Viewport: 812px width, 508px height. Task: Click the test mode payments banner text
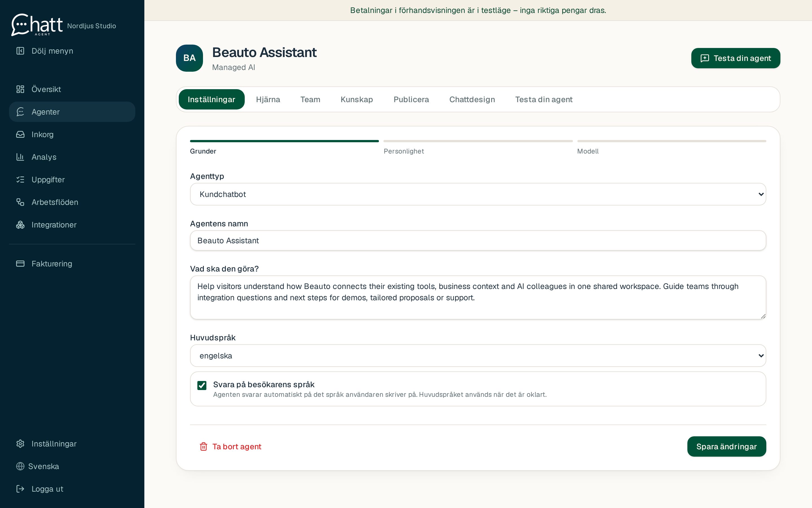(x=478, y=10)
